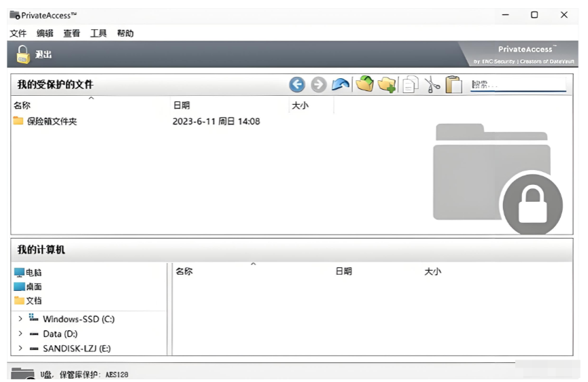Click the search input field

pos(517,85)
